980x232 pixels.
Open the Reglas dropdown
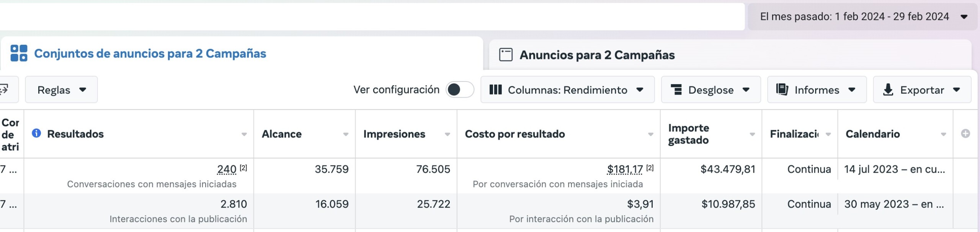point(61,90)
